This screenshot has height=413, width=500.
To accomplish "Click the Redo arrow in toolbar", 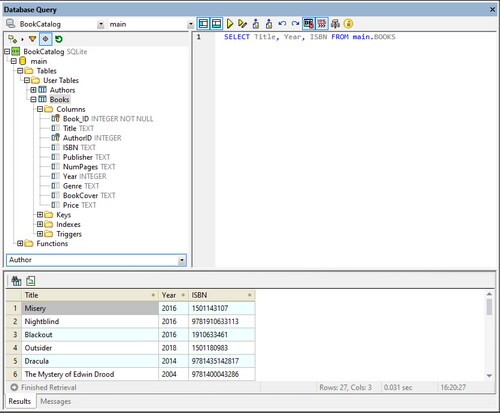I will 295,24.
